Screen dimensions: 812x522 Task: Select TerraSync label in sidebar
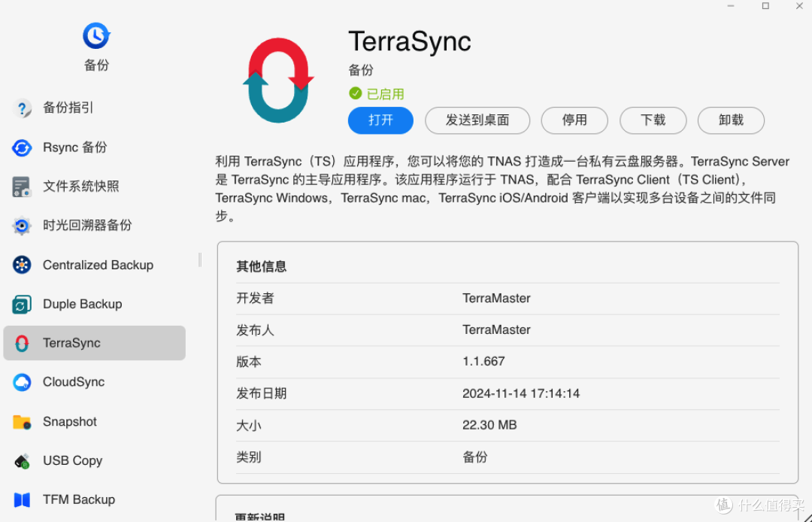(x=71, y=343)
